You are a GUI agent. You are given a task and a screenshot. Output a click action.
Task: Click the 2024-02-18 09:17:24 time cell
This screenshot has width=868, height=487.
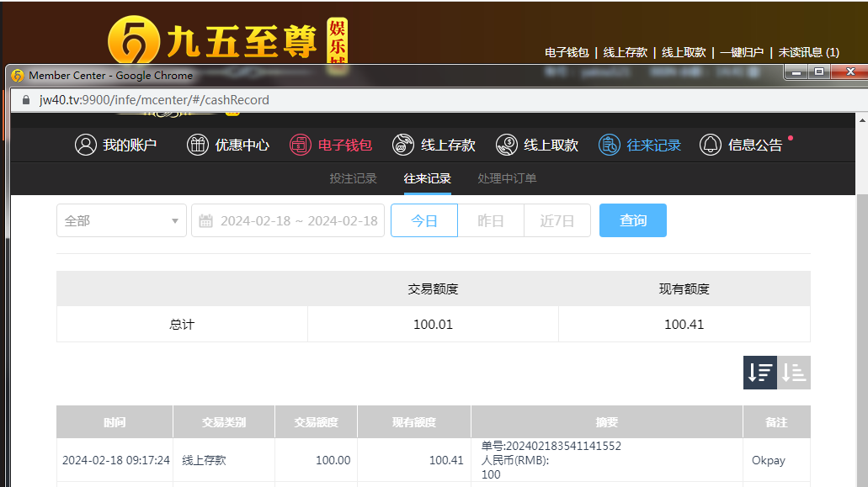click(x=115, y=460)
